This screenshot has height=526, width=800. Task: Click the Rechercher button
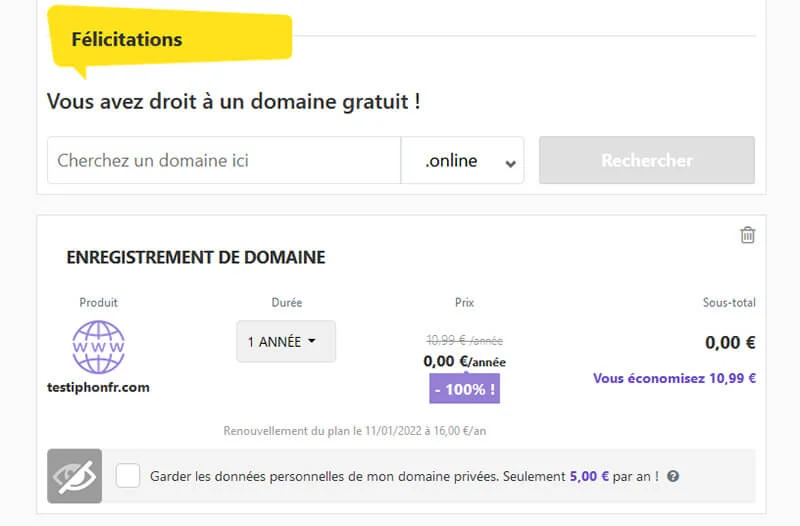tap(647, 160)
